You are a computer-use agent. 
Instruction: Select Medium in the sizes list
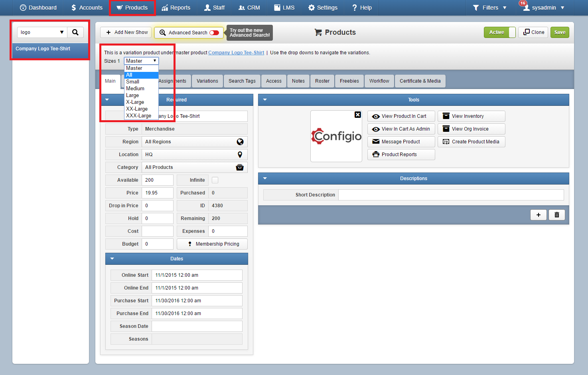tap(141, 89)
